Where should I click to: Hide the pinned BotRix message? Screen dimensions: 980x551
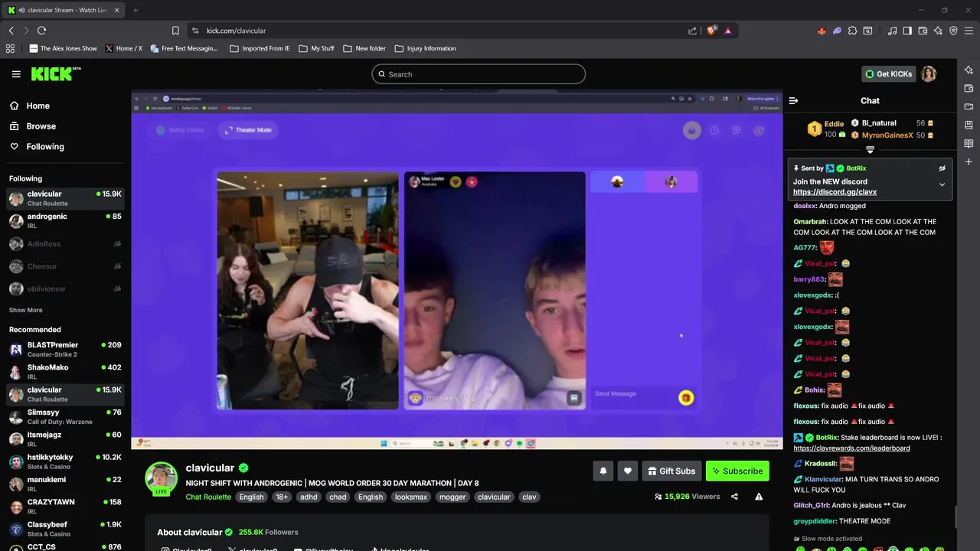pos(942,168)
